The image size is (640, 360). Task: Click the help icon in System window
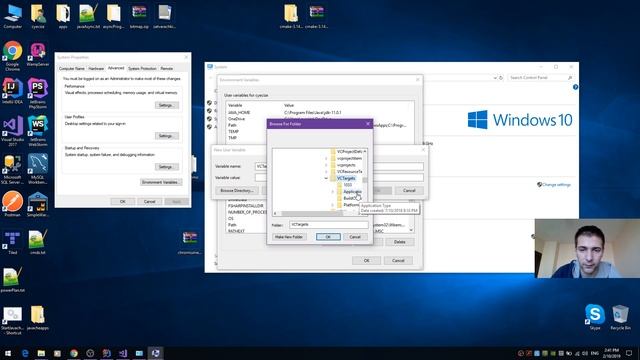click(576, 87)
